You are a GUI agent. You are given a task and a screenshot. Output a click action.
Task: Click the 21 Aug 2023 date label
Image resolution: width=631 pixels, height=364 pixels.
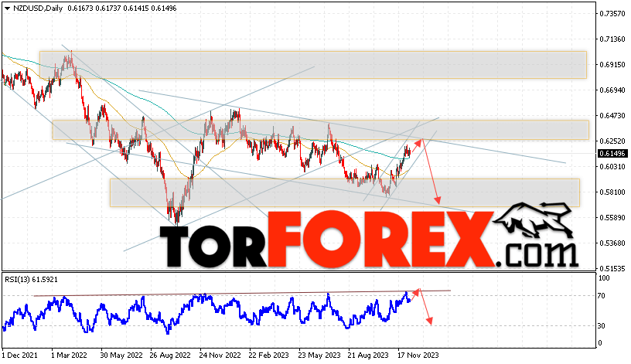coord(368,355)
